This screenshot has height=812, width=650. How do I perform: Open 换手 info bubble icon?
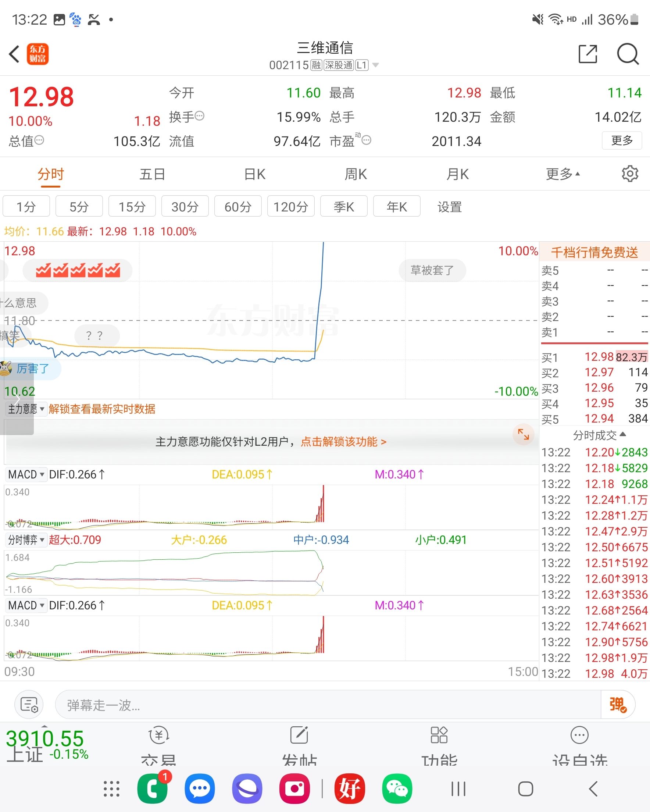click(x=200, y=116)
